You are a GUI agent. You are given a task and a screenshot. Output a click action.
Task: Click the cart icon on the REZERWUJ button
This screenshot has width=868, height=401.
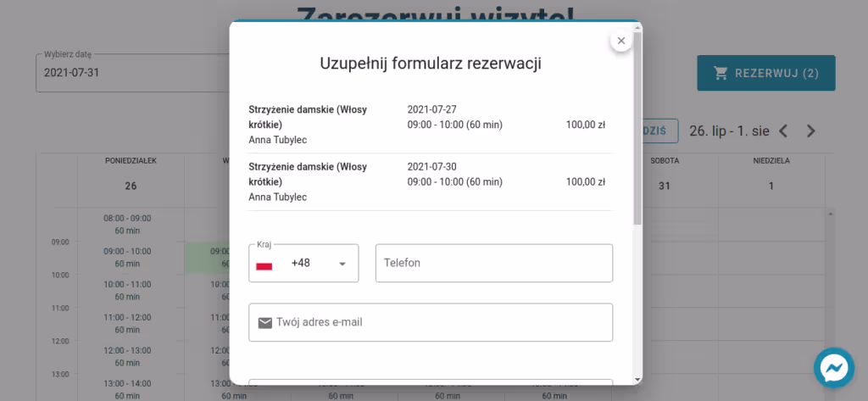pyautogui.click(x=721, y=73)
